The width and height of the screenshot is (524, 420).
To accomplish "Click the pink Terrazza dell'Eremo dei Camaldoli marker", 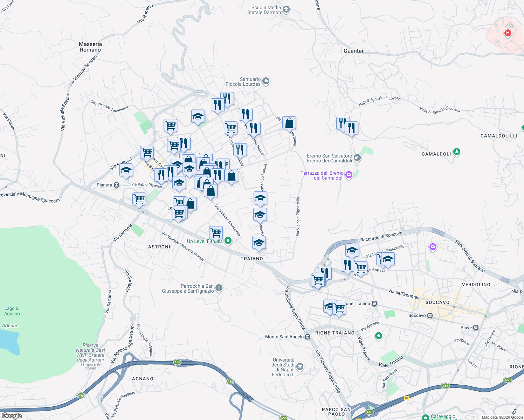I will pyautogui.click(x=348, y=175).
